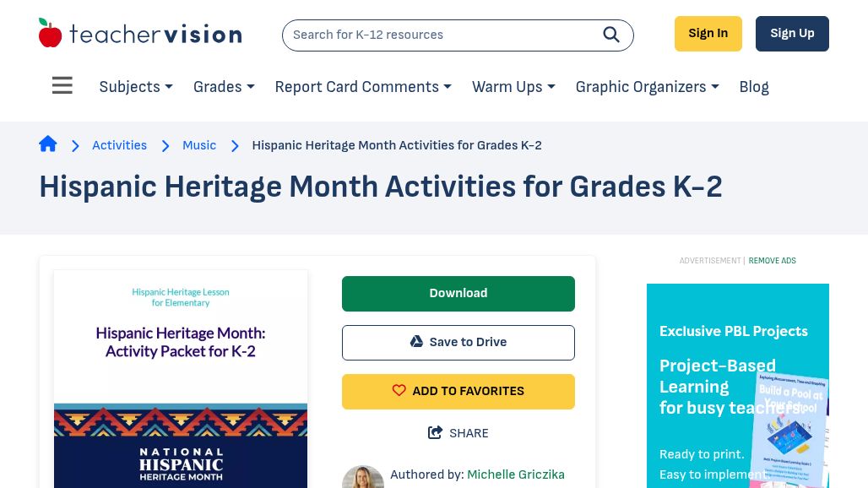
Task: Expand the Subjects dropdown
Action: [x=136, y=87]
